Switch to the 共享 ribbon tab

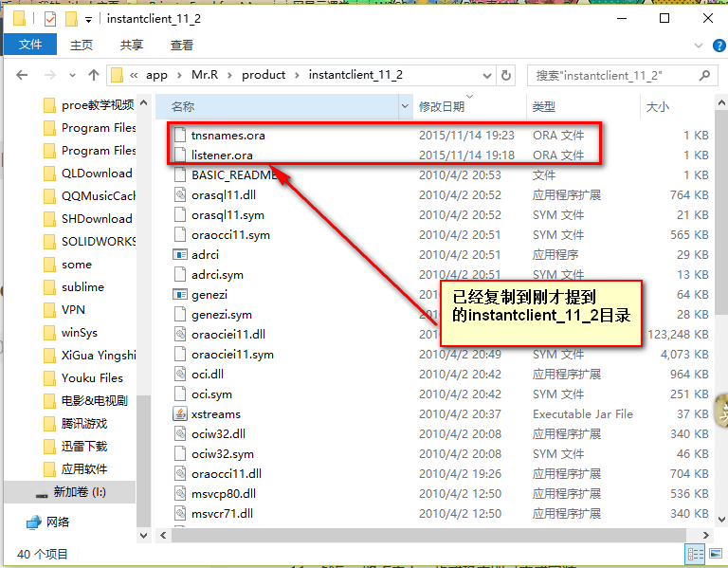(x=132, y=45)
